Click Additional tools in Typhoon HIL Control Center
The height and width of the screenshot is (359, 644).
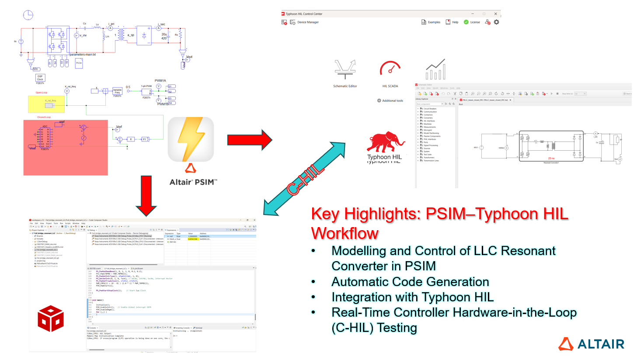tap(390, 100)
